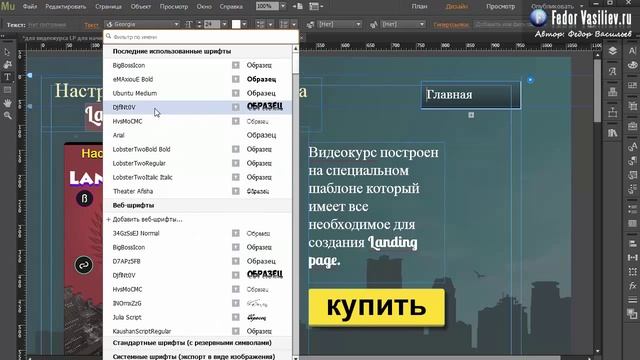
Task: Open the Library panel icon
Action: click(x=612, y=133)
